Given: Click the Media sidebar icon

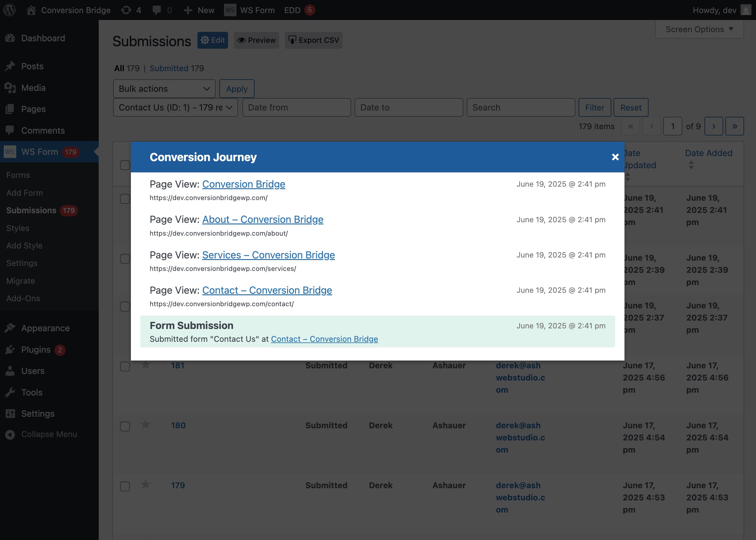Looking at the screenshot, I should [x=10, y=88].
